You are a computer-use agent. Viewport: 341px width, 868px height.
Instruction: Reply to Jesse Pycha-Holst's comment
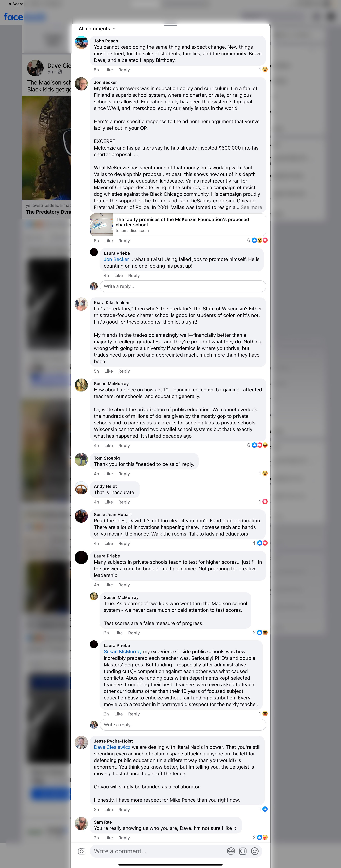click(x=124, y=809)
